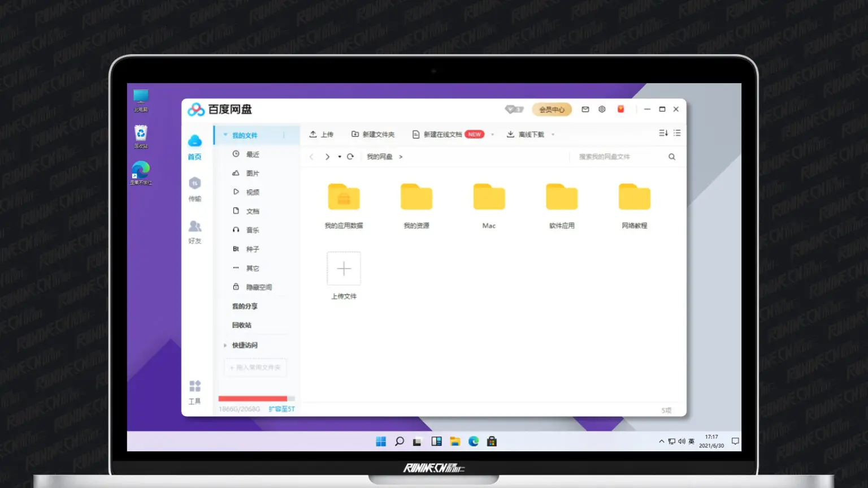Click the 5项 item count text
The width and height of the screenshot is (868, 488).
pos(667,411)
